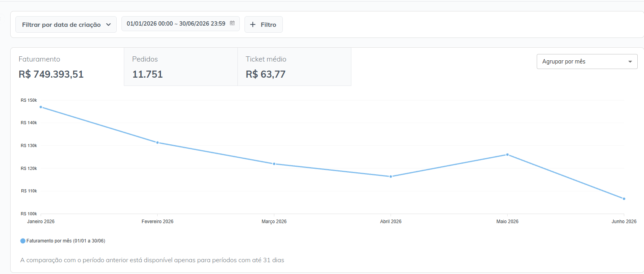Screen dimensions: 644x274
Task: Click the Janeiro 2026 x-axis label
Action: pyautogui.click(x=41, y=222)
